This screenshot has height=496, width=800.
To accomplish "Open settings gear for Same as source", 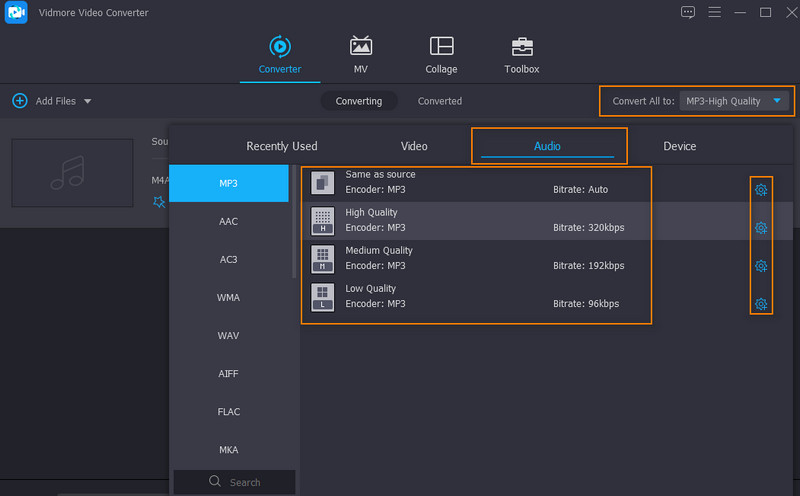I will pos(760,190).
